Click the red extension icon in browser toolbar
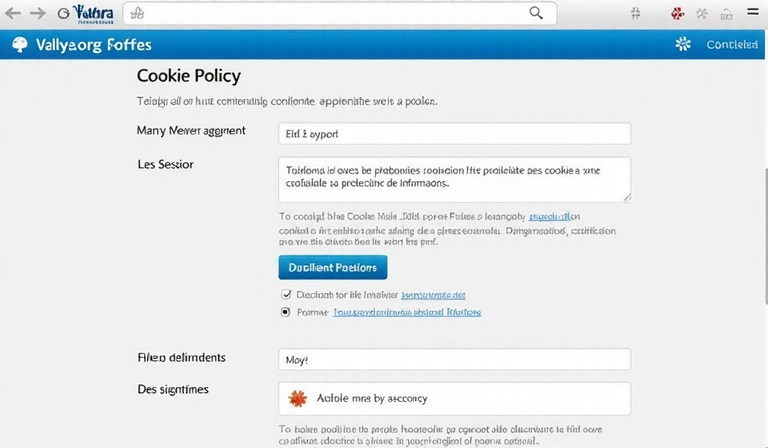Viewport: 768px width, 448px height. click(677, 13)
